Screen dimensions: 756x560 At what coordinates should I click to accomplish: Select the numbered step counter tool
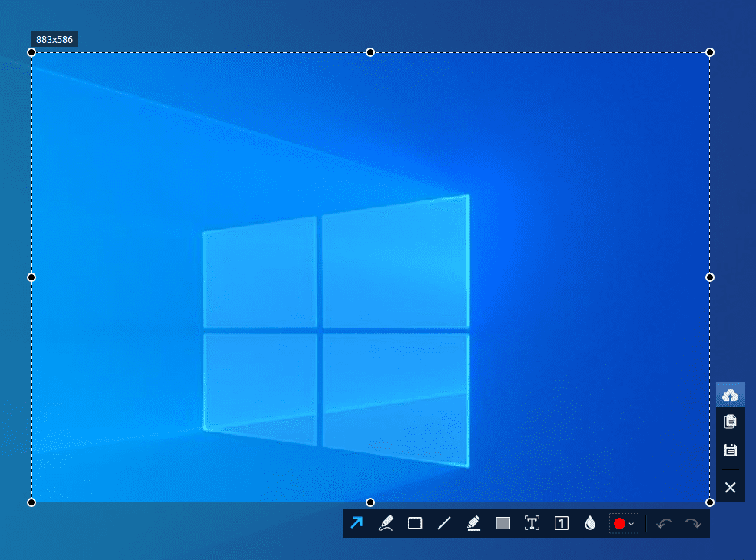coord(561,523)
